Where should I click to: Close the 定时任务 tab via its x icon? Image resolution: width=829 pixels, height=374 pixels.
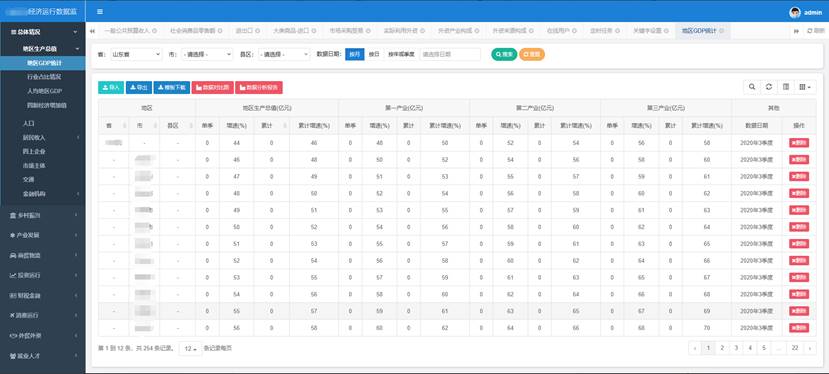tap(617, 31)
